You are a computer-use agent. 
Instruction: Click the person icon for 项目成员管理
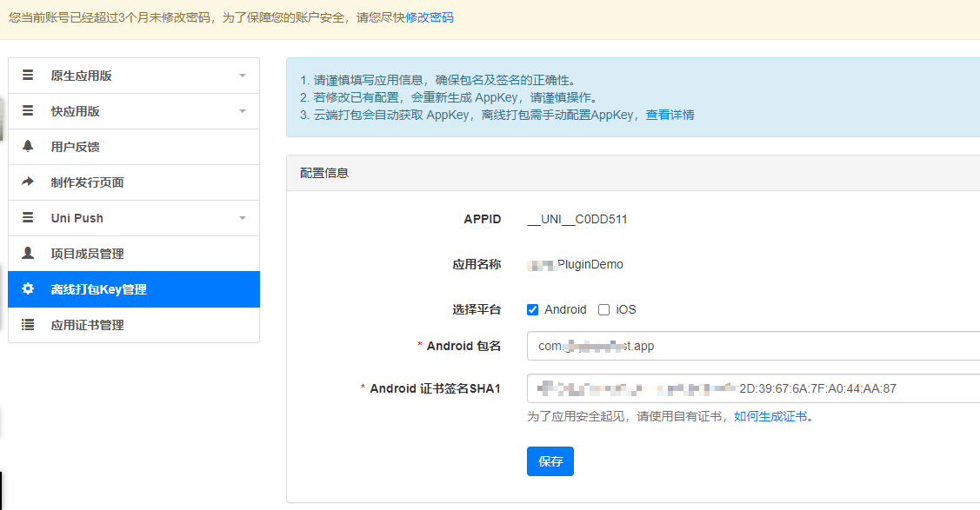pos(28,254)
